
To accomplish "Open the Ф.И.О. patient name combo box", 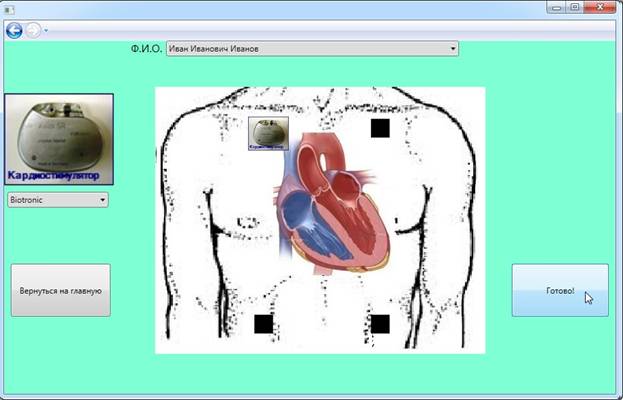I will point(453,48).
